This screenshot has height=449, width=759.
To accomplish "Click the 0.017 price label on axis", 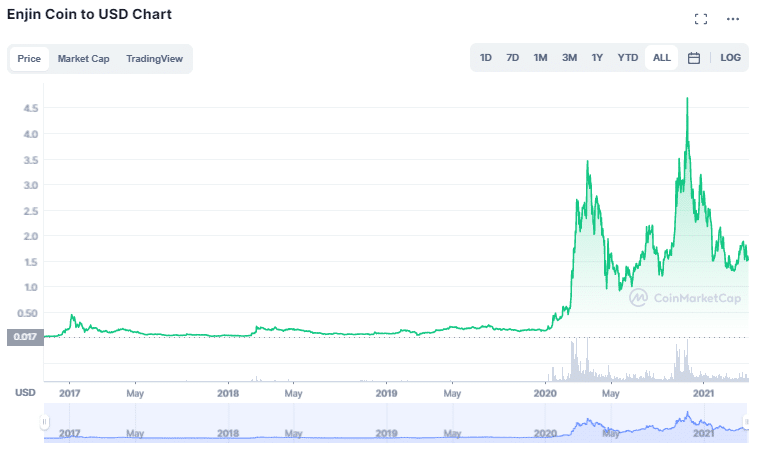I will tap(25, 337).
